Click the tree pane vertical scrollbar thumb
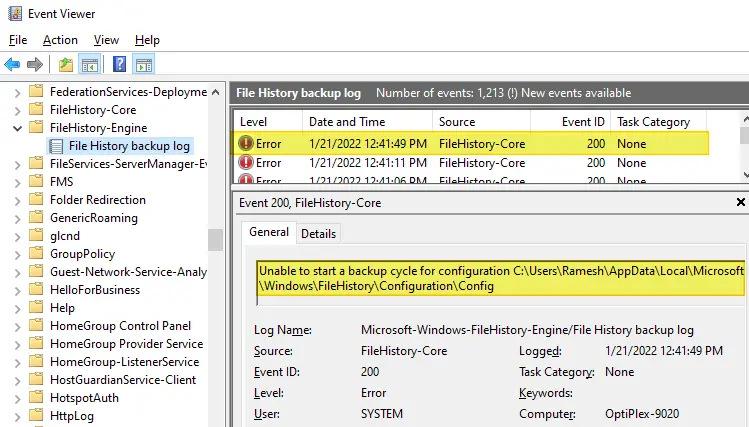749x427 pixels. click(215, 240)
